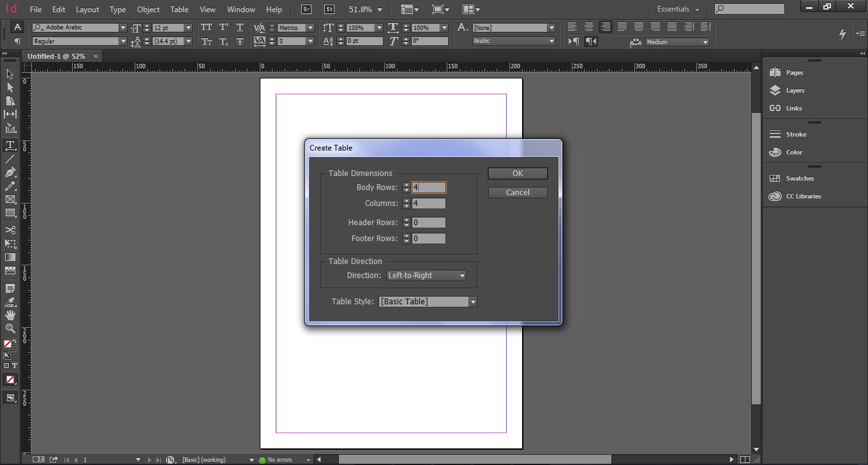Select the Gradient Swatch tool
Image resolution: width=868 pixels, height=465 pixels.
(x=10, y=257)
